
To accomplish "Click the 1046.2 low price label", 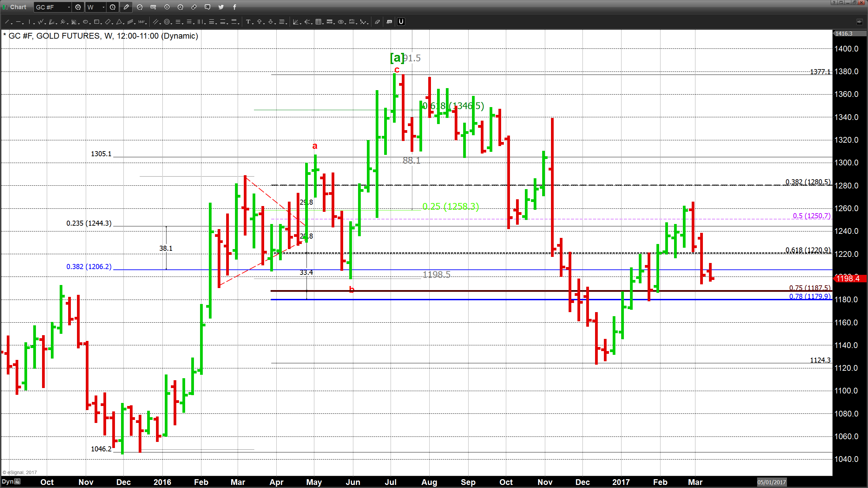I will point(101,449).
